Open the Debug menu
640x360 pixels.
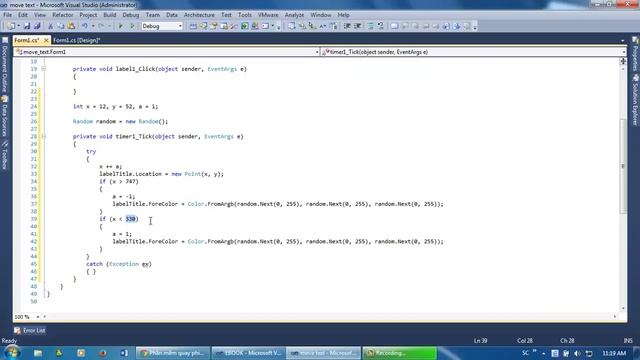coord(131,15)
